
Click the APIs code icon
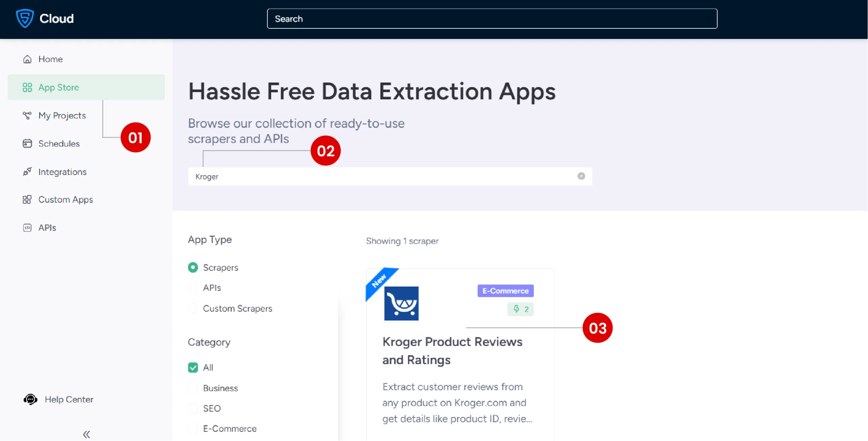[27, 228]
